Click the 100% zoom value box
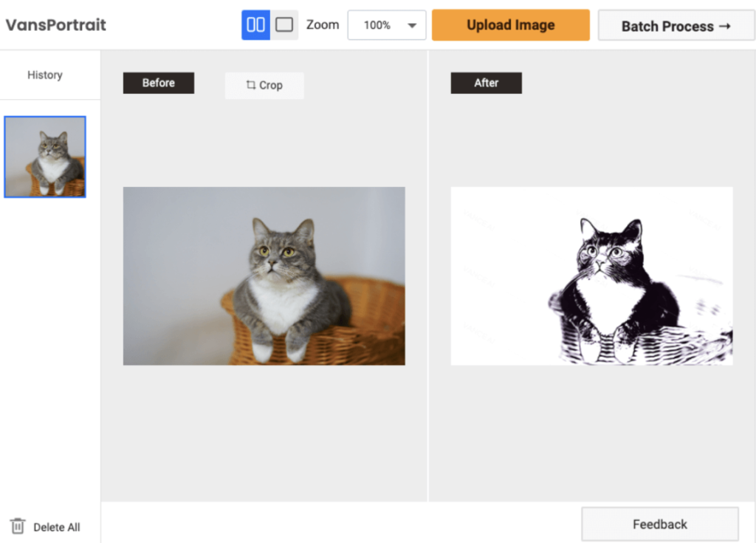This screenshot has width=756, height=543. tap(377, 26)
